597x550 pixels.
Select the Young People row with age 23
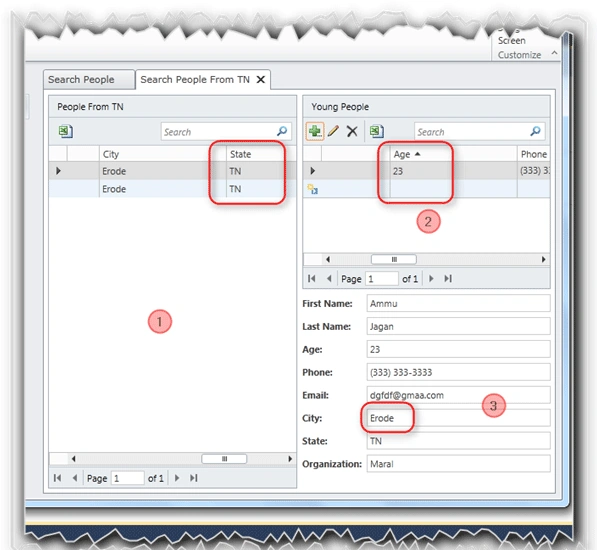(x=426, y=171)
